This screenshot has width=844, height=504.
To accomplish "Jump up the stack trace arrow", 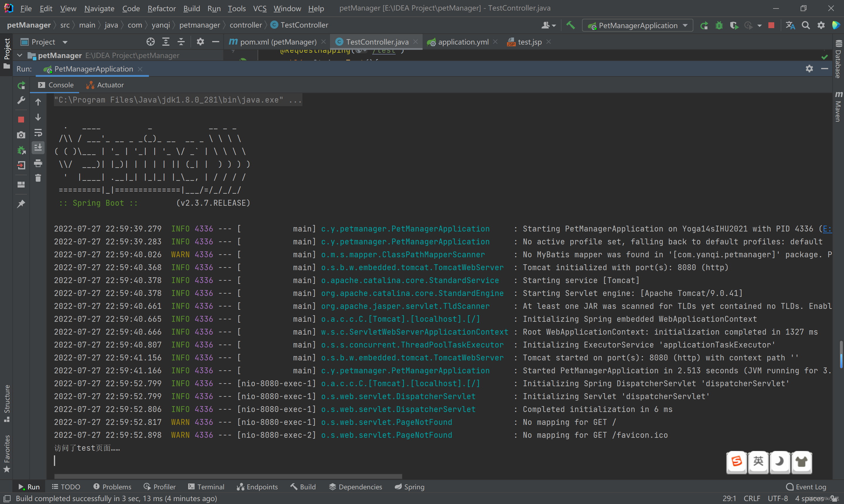I will [x=38, y=102].
